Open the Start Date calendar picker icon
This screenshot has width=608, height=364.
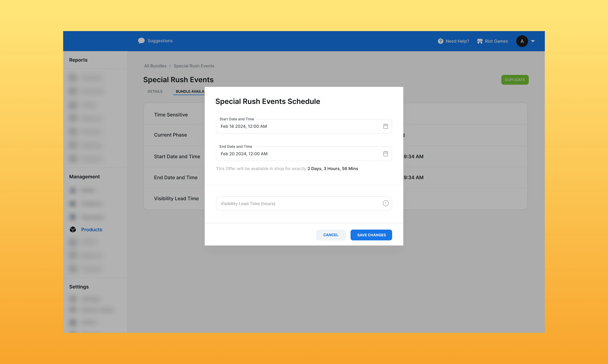point(385,126)
